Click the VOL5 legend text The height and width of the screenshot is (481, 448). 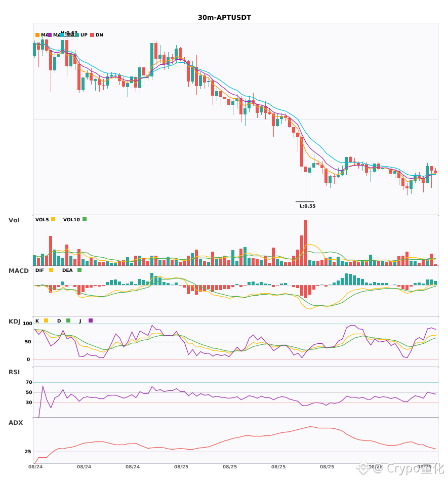(x=42, y=220)
